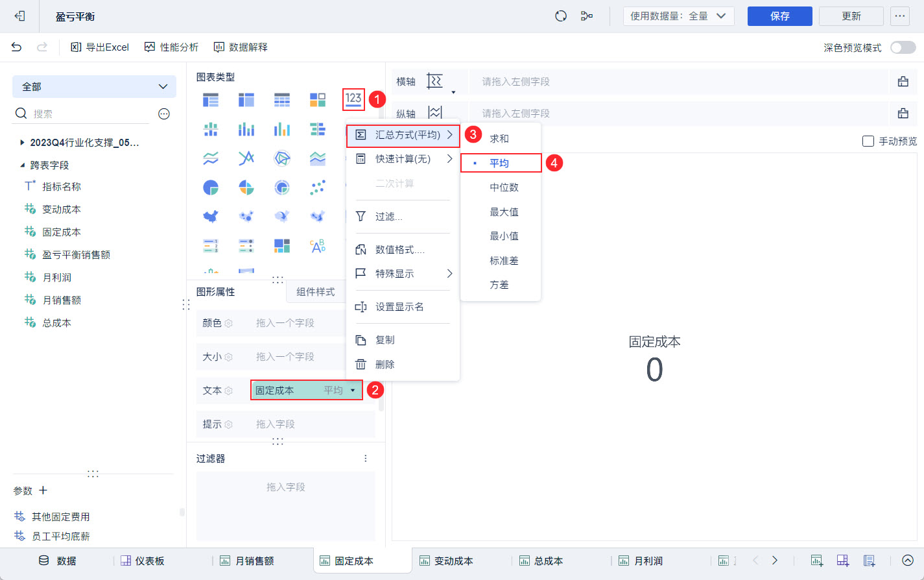
Task: Open horizontal axis toolbox icon
Action: (x=903, y=82)
